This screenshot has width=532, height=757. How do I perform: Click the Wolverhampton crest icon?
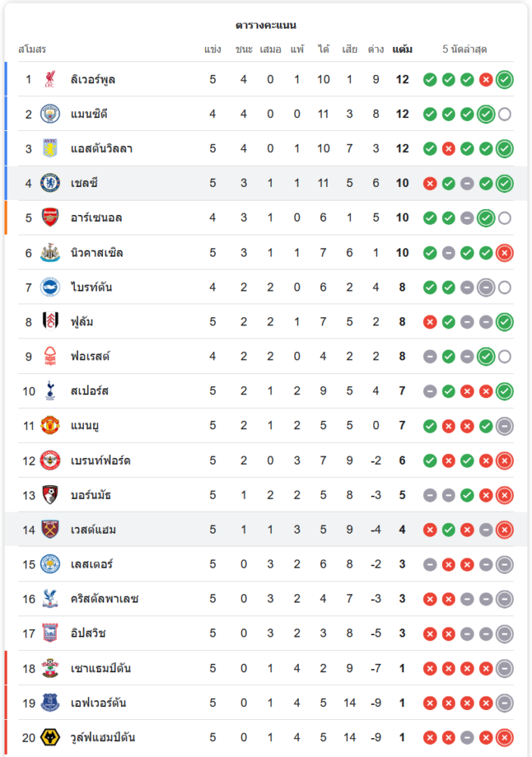[50, 737]
